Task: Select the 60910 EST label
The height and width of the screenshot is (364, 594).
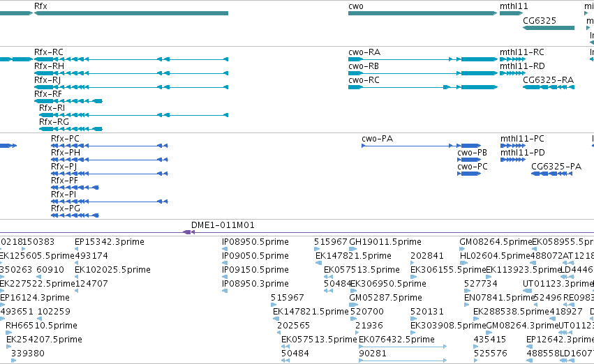Action: tap(50, 270)
